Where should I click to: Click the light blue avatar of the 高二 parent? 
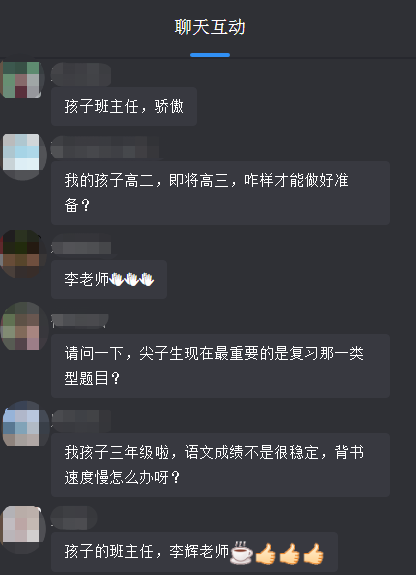[23, 157]
